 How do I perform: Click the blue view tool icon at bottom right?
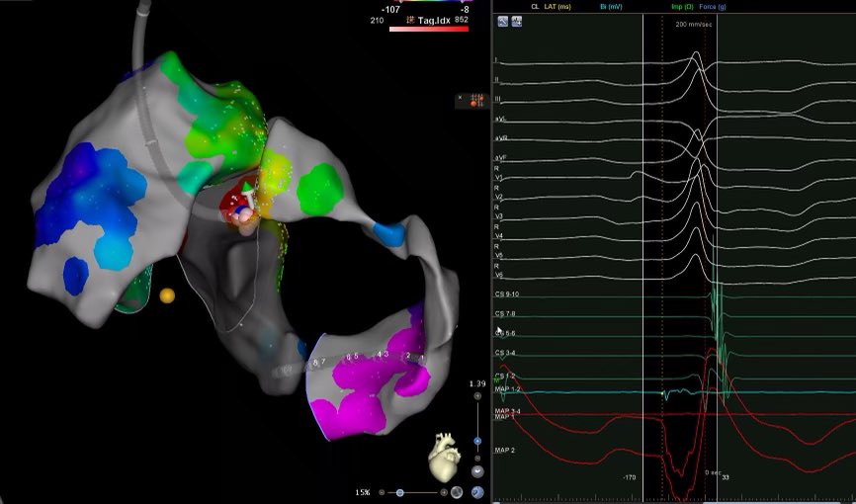(x=477, y=492)
